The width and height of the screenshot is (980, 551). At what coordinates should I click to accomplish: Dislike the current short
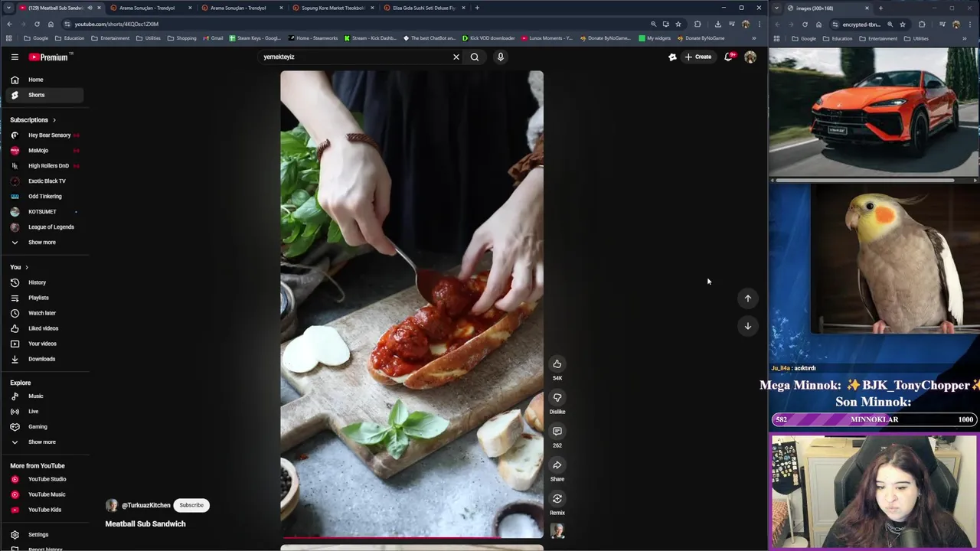coord(557,398)
